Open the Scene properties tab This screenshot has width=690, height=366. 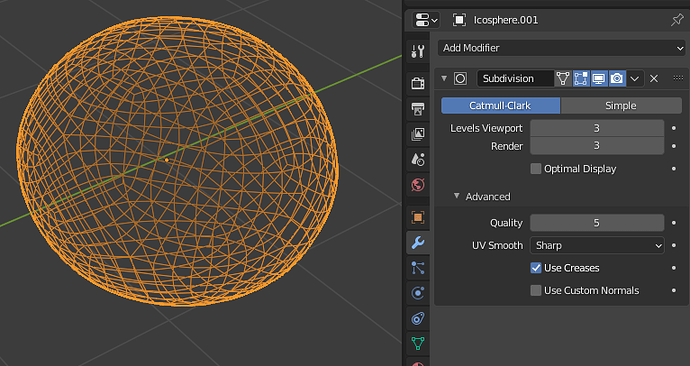(418, 159)
